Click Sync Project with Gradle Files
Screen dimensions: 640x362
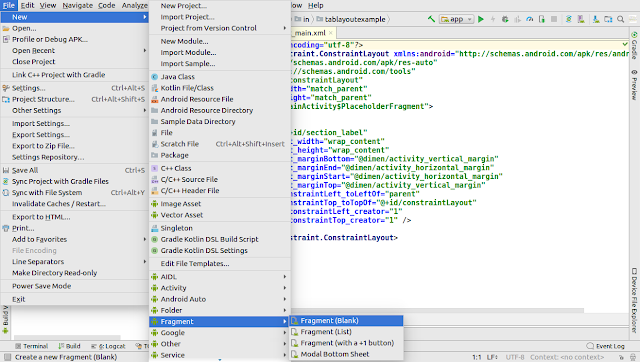pos(75,181)
